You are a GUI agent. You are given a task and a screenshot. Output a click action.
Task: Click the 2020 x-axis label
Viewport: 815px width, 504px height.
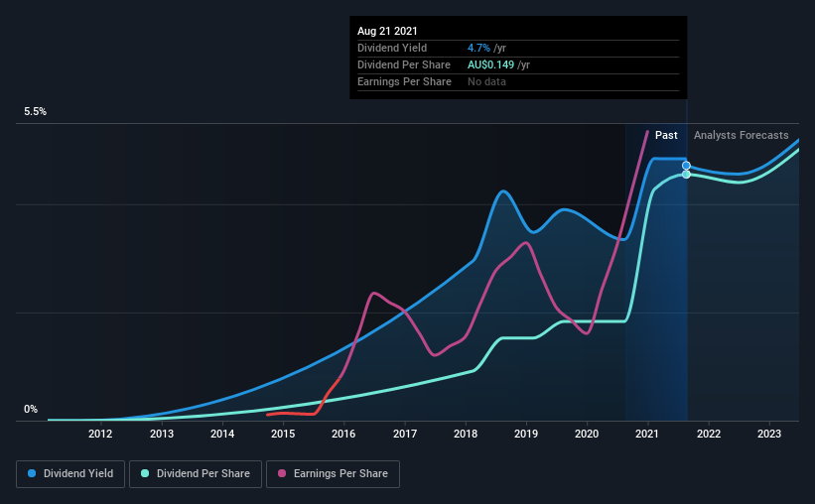coord(587,434)
